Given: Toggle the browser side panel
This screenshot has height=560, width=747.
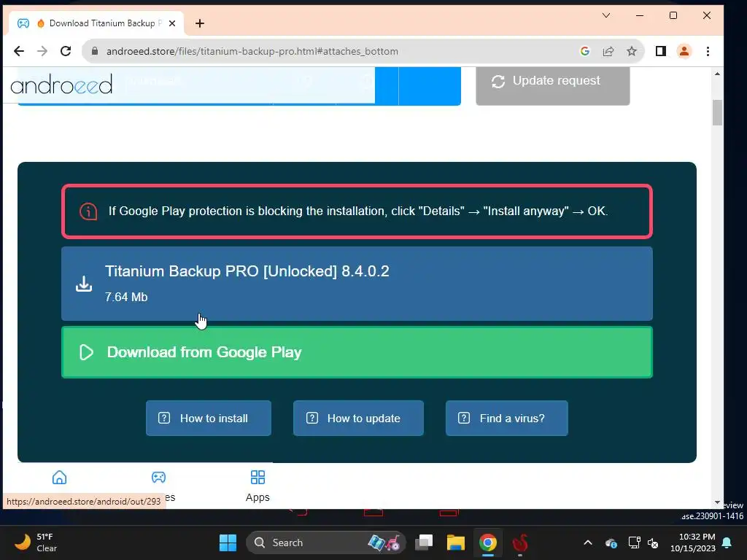Looking at the screenshot, I should [660, 51].
